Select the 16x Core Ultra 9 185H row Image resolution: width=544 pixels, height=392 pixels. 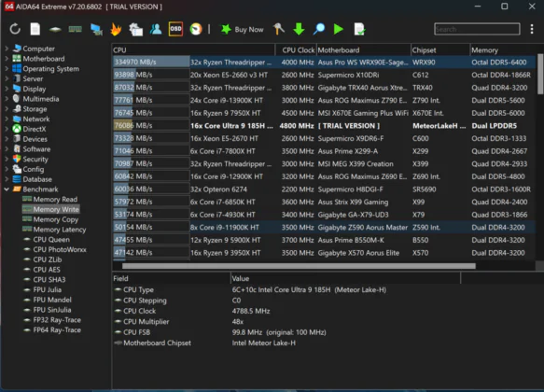pos(324,126)
